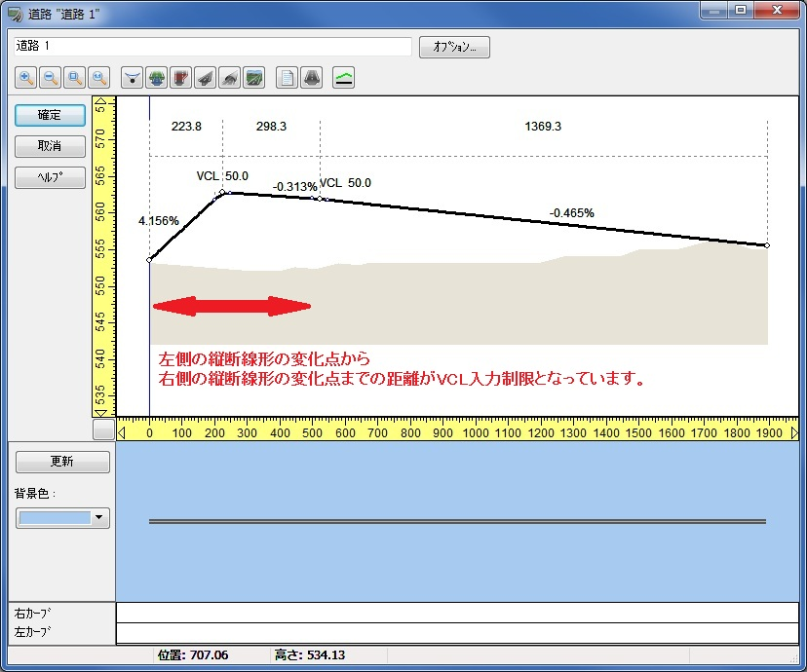Select the second VCL 50.0 vertex point
Viewport: 807px width, 672px height.
(320, 199)
